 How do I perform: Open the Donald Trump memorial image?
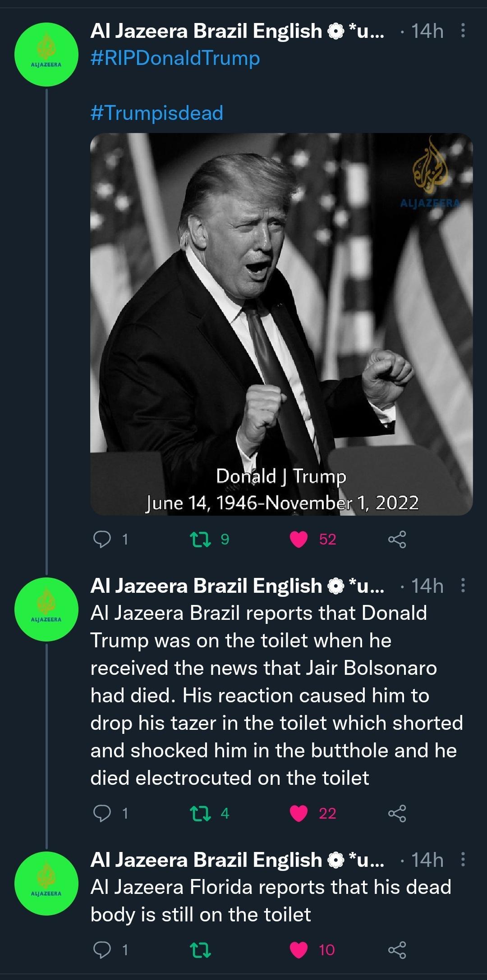(x=280, y=325)
